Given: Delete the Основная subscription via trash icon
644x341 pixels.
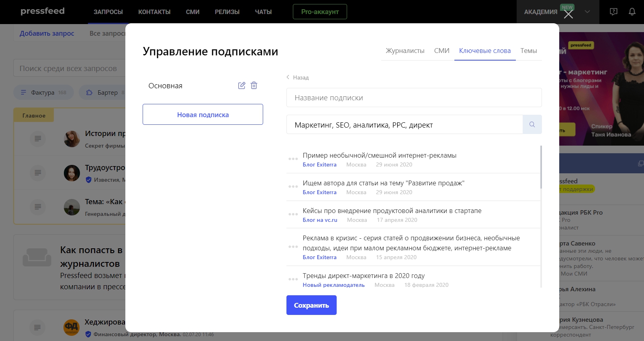Looking at the screenshot, I should click(254, 85).
